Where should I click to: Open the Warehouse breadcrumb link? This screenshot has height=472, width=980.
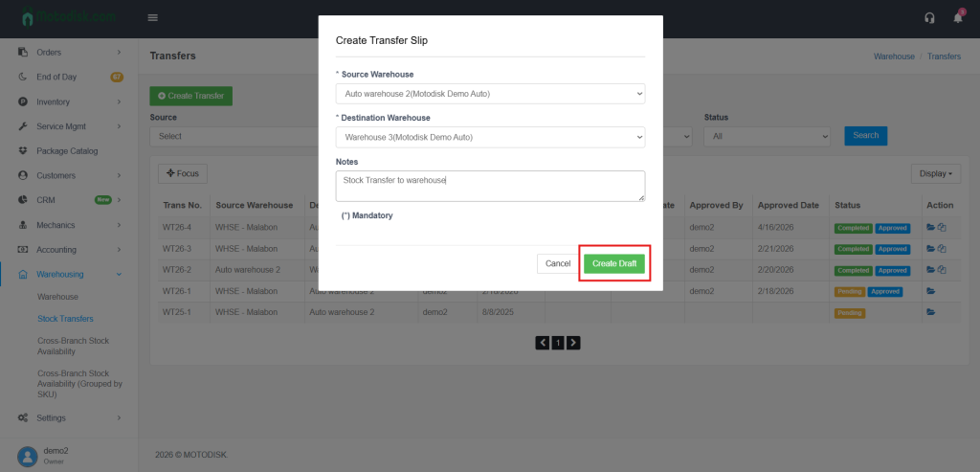click(x=894, y=56)
